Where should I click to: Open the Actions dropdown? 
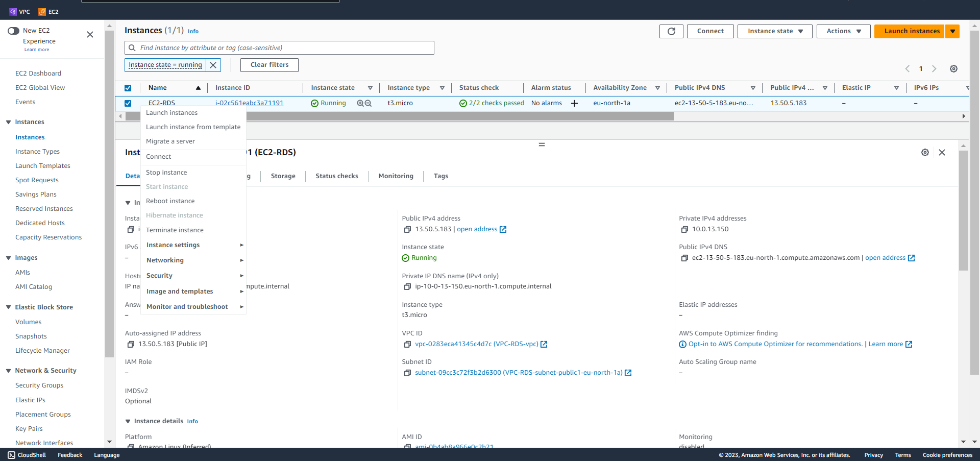843,31
